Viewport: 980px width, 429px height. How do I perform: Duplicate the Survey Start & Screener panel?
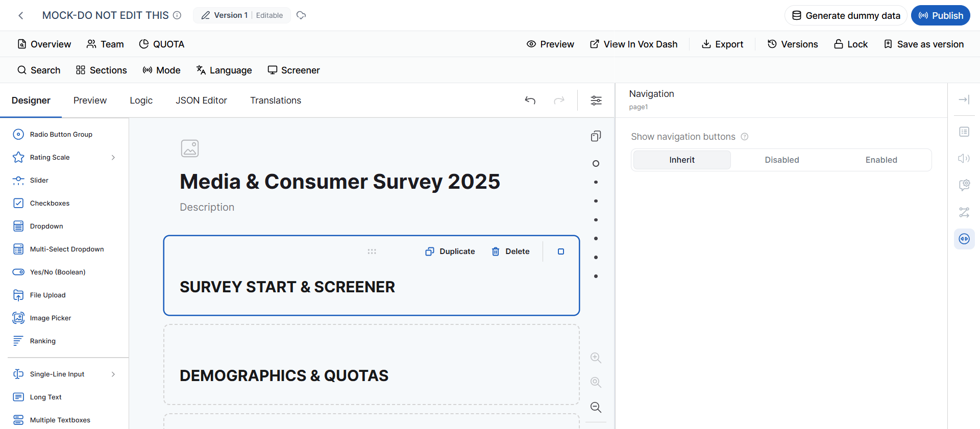(x=450, y=251)
